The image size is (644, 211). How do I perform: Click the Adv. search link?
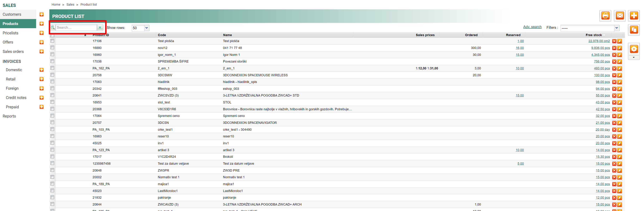click(532, 27)
